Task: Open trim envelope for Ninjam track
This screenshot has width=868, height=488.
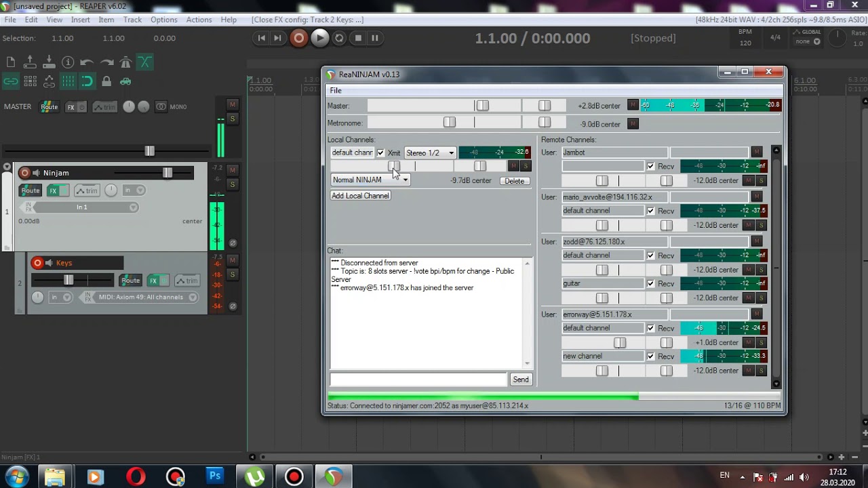Action: 87,190
